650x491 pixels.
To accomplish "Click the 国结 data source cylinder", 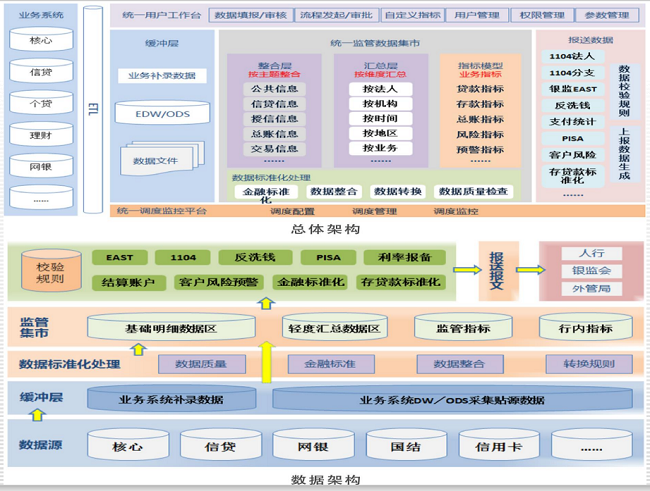I will 405,447.
